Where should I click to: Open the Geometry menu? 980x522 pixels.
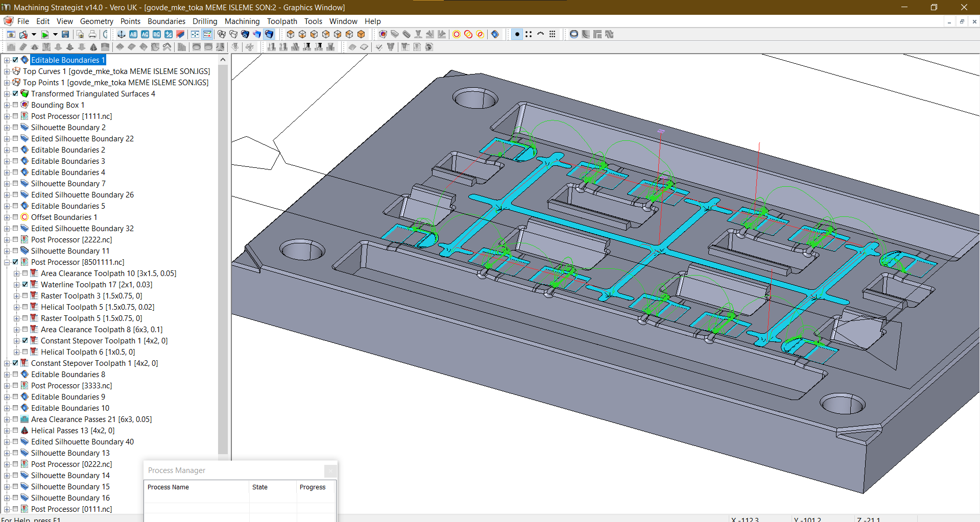[97, 21]
